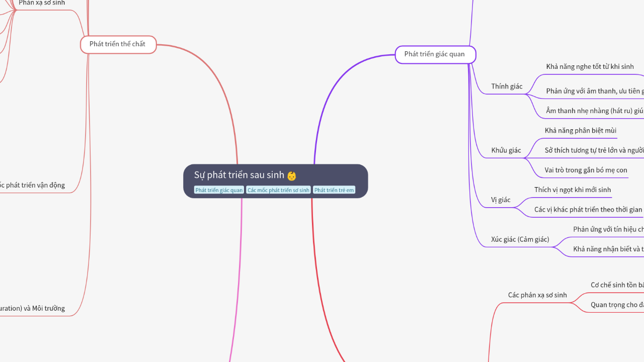Click 'Các vị khác phát triển theo thời gian'

588,210
